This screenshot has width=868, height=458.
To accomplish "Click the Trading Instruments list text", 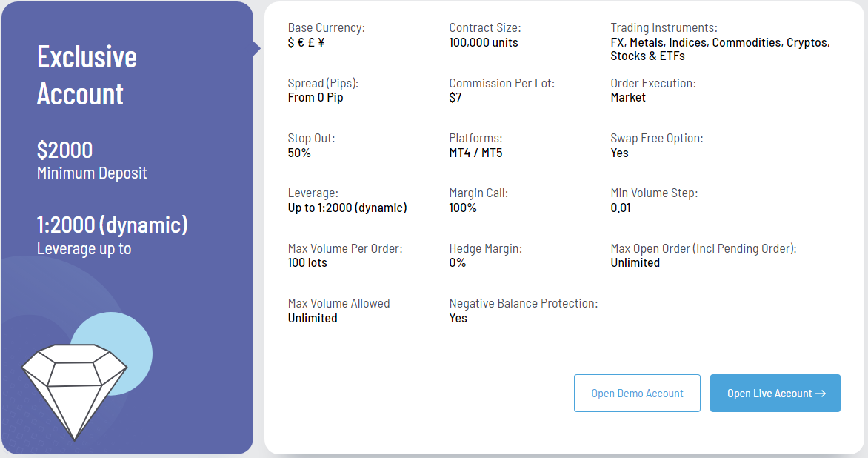I will 719,49.
